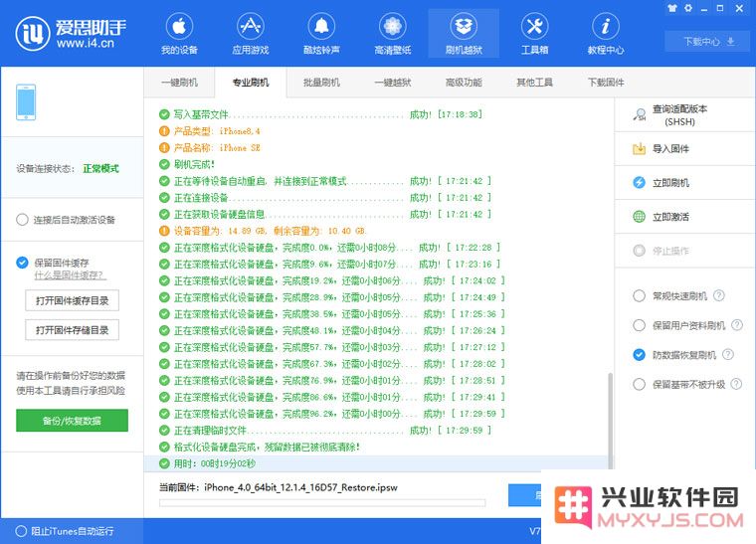Screen dimensions: 756x544
Task: Select the 正在连接设备 log row
Action: tap(376, 198)
